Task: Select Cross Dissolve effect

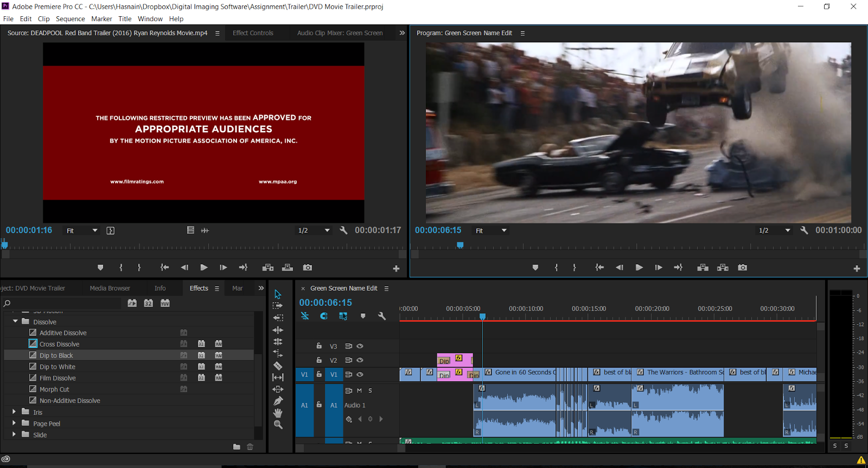Action: [x=59, y=344]
